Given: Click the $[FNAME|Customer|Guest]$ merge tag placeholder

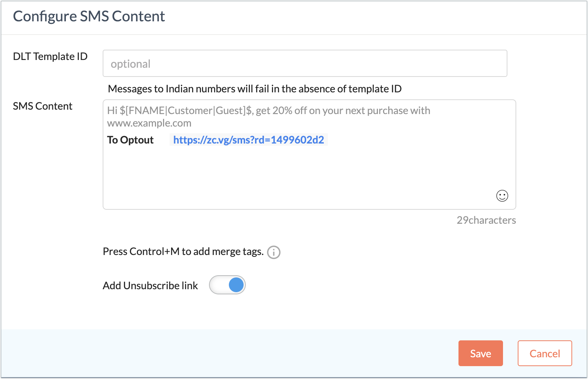Looking at the screenshot, I should (187, 110).
